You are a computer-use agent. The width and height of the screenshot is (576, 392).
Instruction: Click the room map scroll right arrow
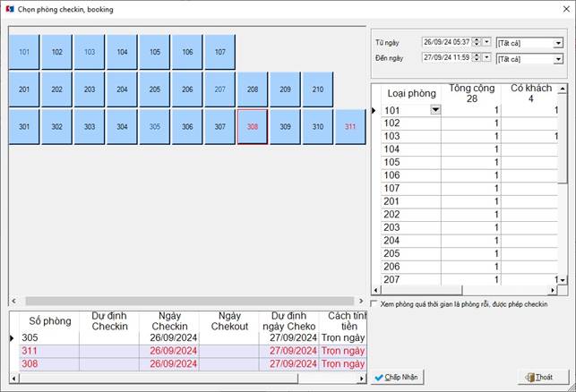361,301
